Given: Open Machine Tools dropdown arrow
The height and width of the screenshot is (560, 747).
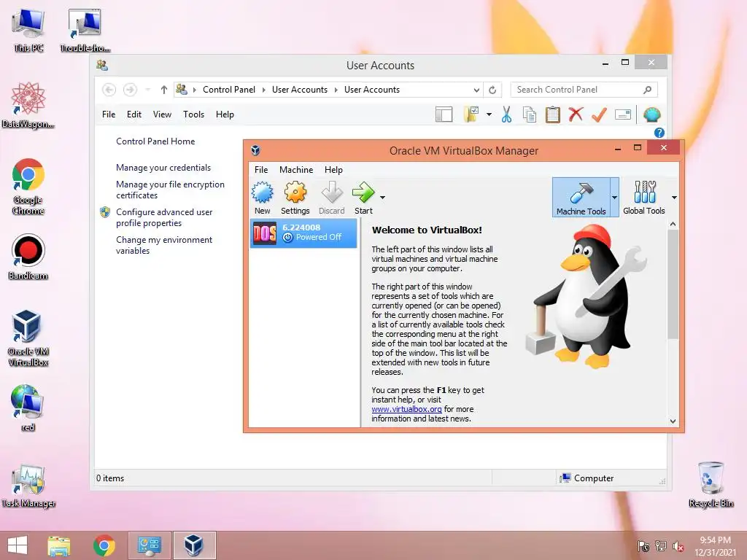Looking at the screenshot, I should [614, 197].
